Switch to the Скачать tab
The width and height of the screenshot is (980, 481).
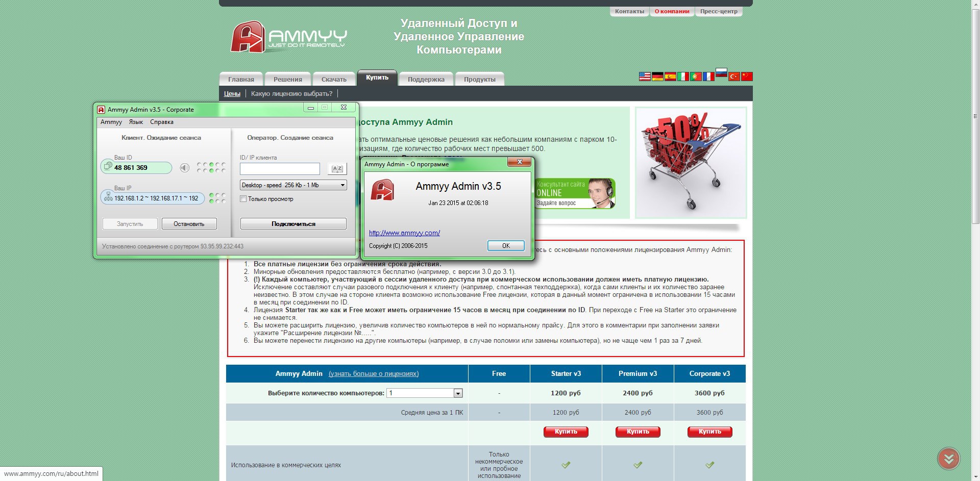click(x=334, y=79)
